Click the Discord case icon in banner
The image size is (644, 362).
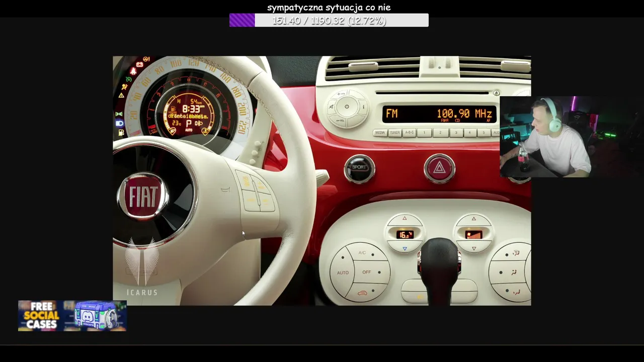coord(96,316)
